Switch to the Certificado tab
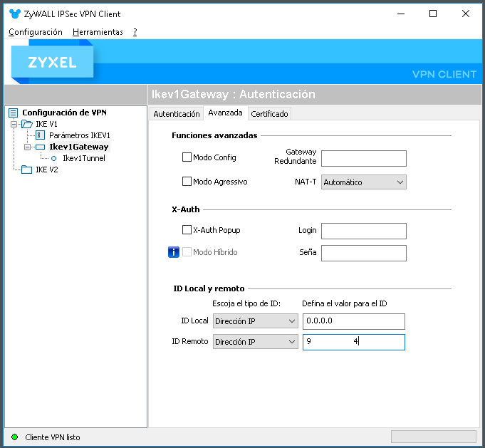The height and width of the screenshot is (448, 485). point(269,114)
